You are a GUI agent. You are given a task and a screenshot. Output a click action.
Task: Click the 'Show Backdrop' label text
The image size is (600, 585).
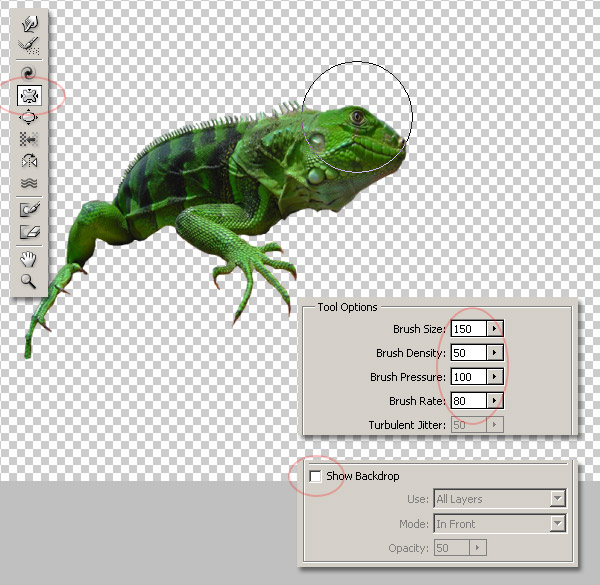[363, 476]
